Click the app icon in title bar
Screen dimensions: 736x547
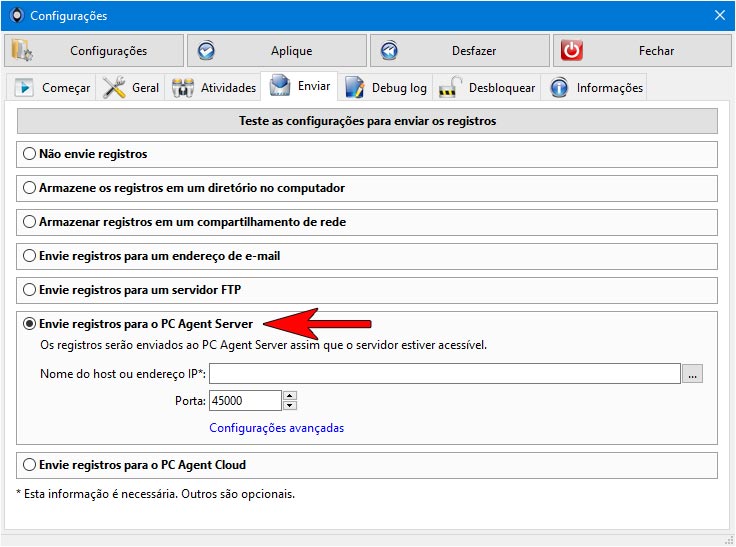coord(16,15)
